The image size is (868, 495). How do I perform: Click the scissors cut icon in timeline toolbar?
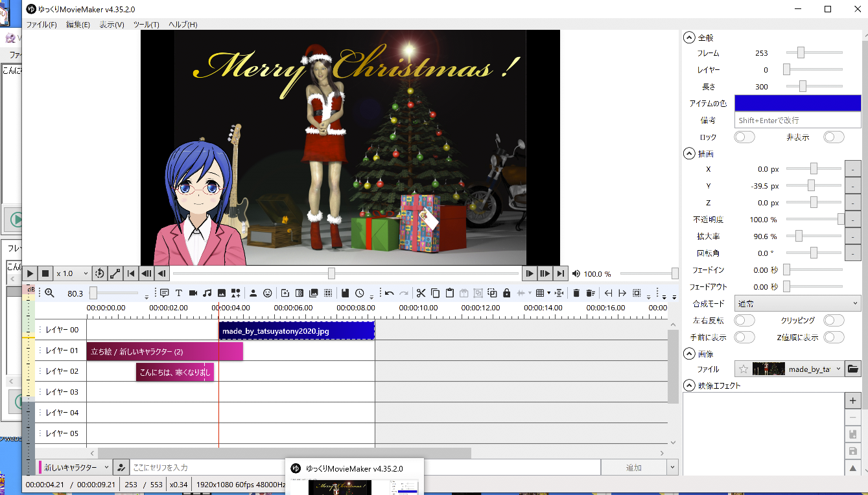point(421,293)
